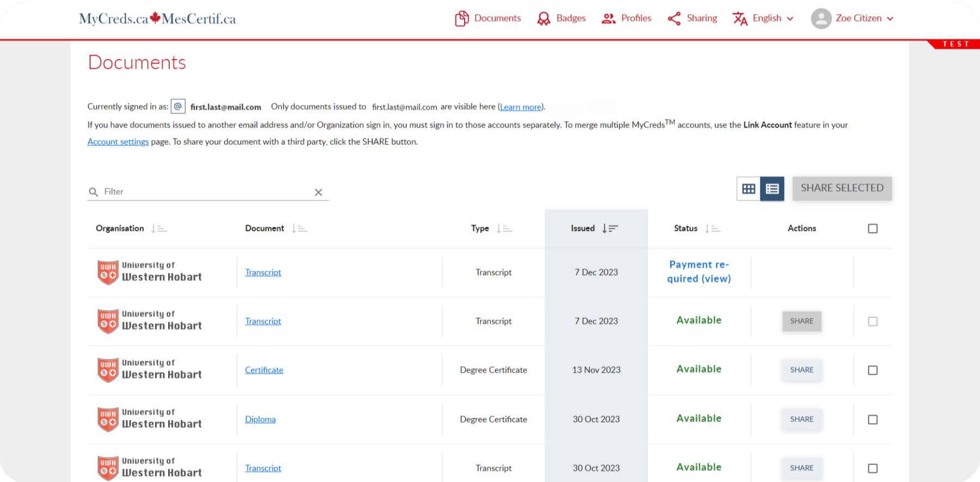The height and width of the screenshot is (482, 980).
Task: Open the Profiles menu item
Action: click(x=636, y=18)
